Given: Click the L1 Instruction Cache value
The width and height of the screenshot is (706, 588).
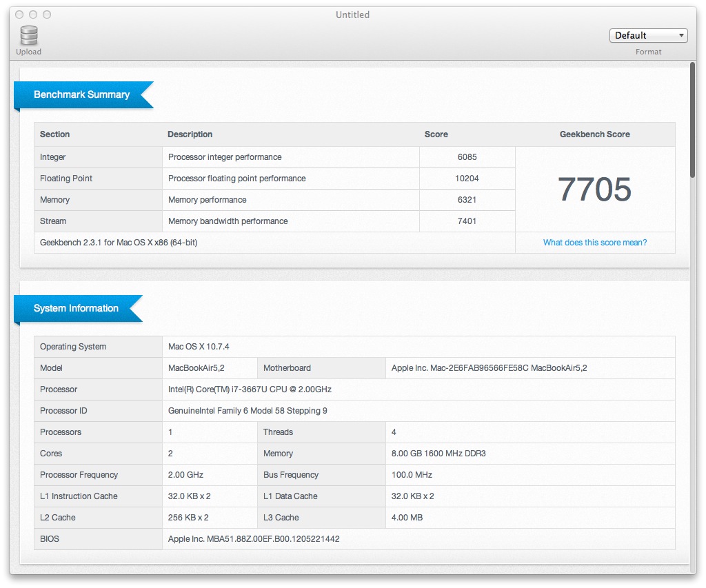Looking at the screenshot, I should pos(189,496).
